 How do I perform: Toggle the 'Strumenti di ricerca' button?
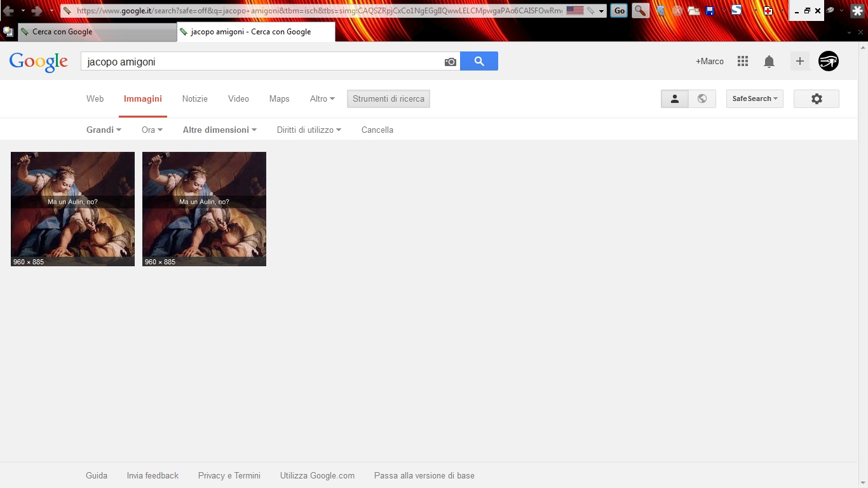click(x=389, y=98)
